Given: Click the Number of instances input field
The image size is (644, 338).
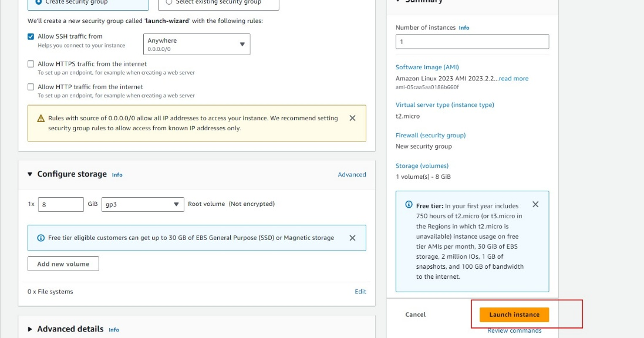Looking at the screenshot, I should (x=472, y=42).
